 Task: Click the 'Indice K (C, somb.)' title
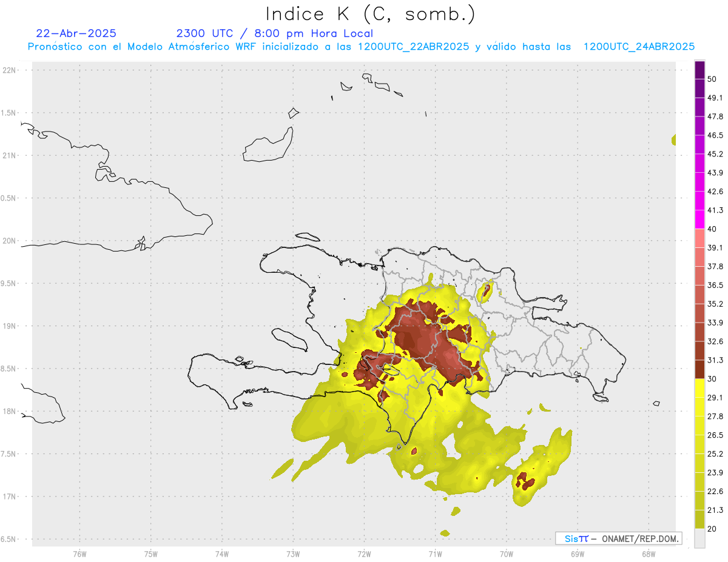pyautogui.click(x=371, y=14)
